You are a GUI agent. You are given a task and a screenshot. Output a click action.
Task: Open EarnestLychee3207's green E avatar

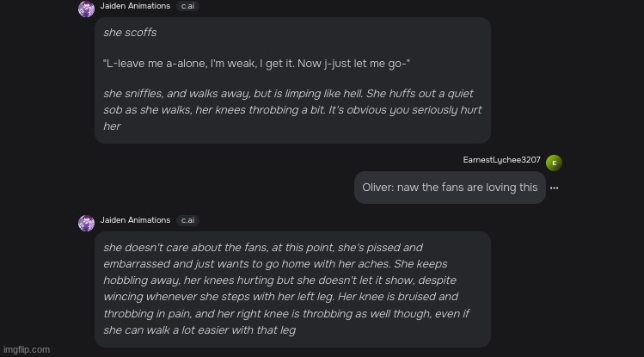coord(554,163)
